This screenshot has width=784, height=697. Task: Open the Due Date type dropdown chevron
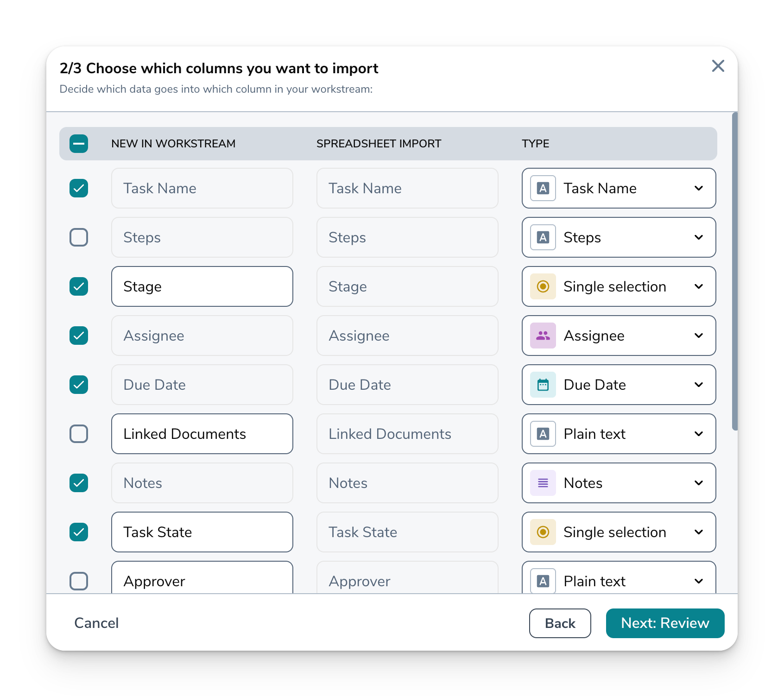coord(698,385)
